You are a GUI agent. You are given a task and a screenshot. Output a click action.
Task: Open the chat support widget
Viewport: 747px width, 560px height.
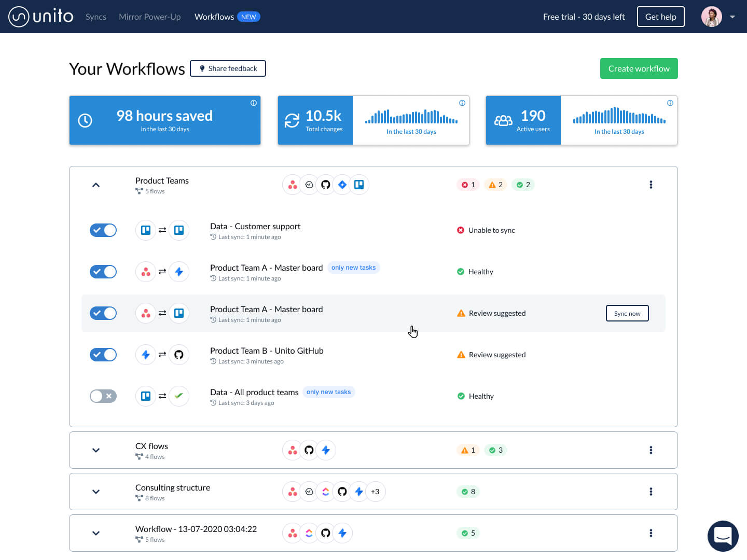point(723,536)
